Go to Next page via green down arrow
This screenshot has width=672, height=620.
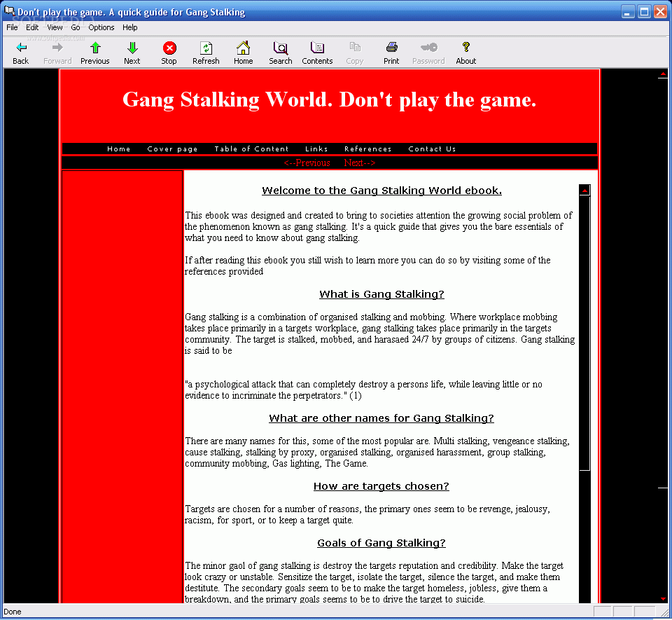[x=132, y=48]
